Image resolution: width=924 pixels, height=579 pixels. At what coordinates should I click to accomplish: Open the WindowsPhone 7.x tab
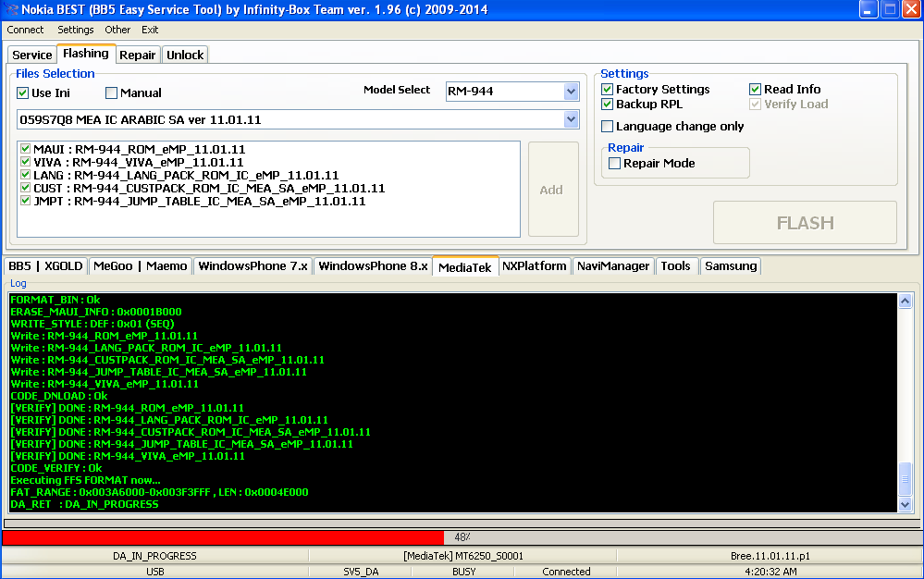pos(253,266)
